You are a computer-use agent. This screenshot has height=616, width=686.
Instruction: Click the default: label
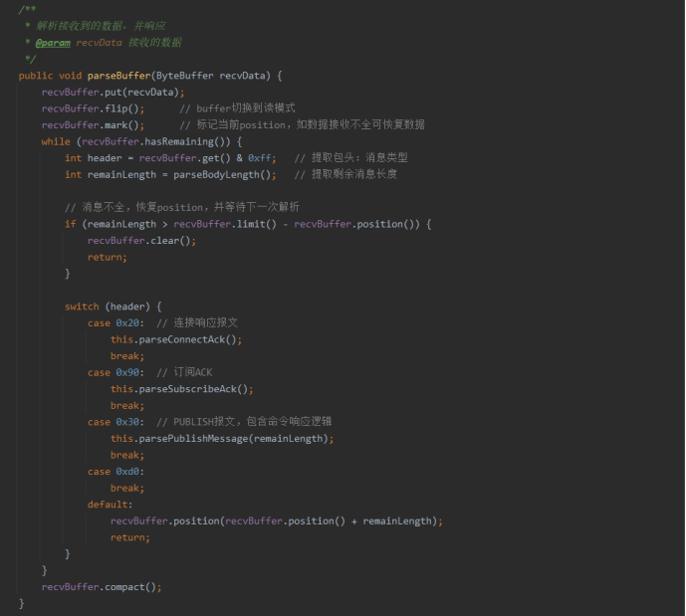110,505
